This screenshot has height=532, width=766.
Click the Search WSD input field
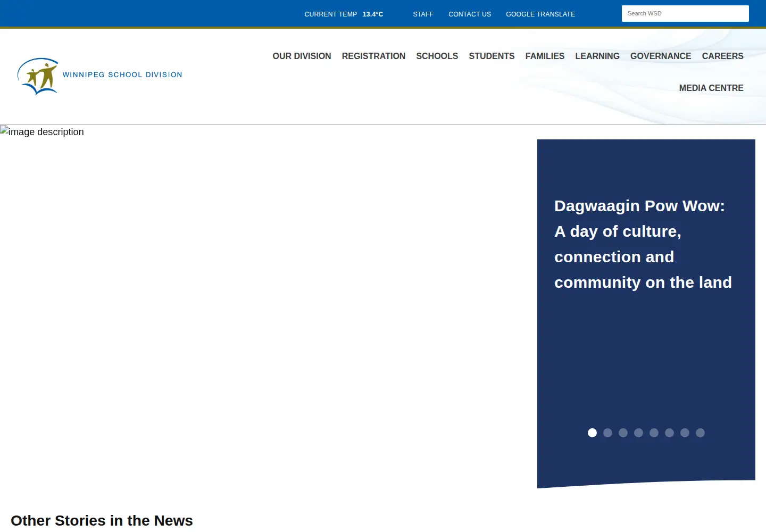685,13
